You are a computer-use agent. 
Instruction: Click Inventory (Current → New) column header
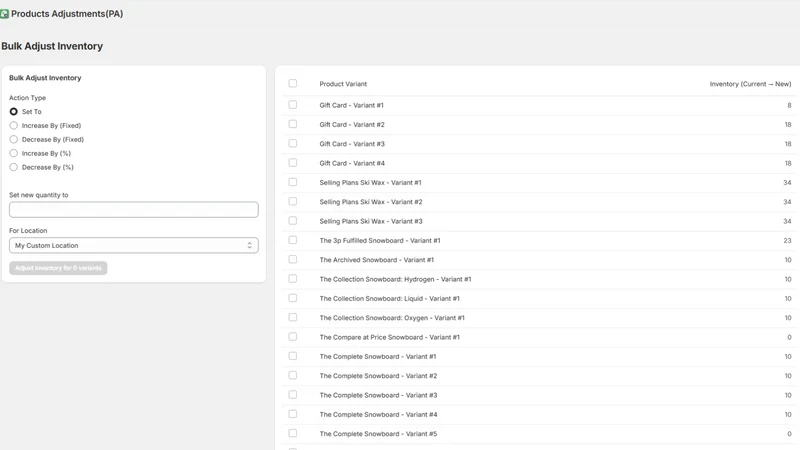pos(750,84)
